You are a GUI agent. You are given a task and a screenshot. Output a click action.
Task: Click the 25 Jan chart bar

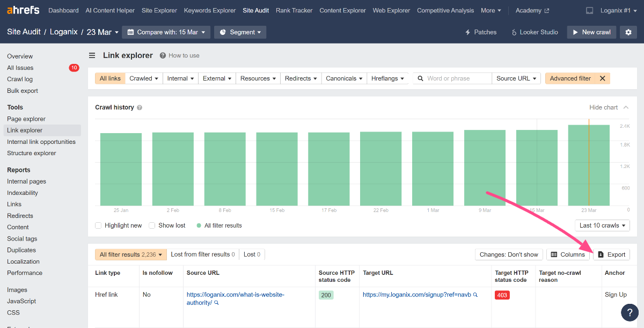tap(121, 169)
